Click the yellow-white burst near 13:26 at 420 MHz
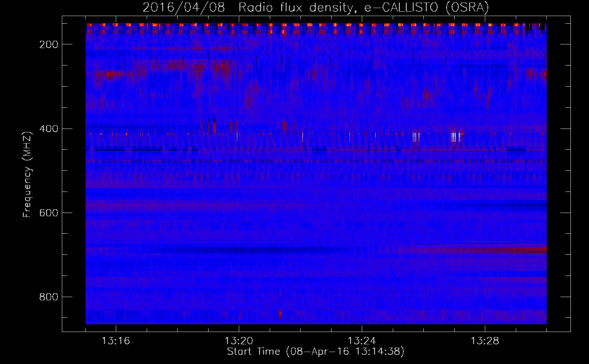The width and height of the screenshot is (589, 364). coord(416,137)
